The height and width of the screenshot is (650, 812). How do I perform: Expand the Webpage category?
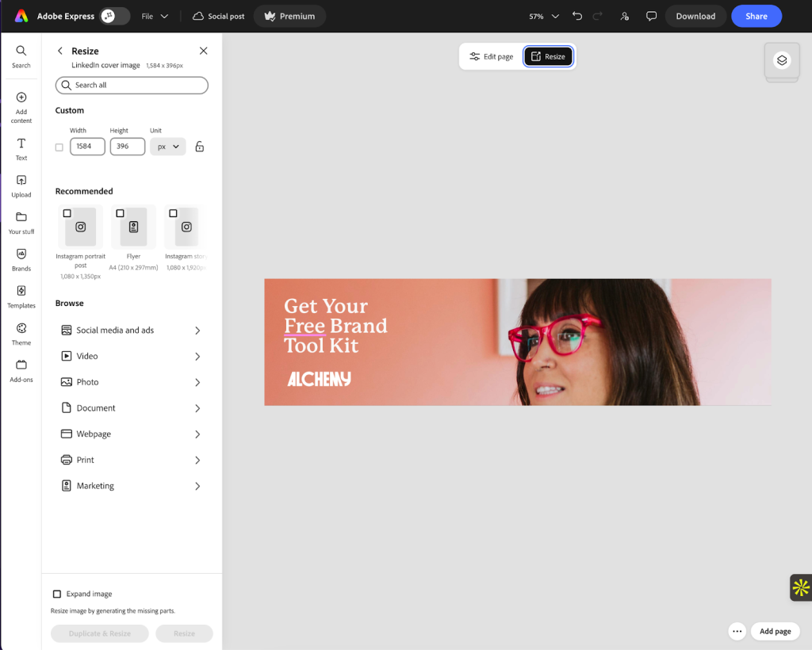click(131, 434)
